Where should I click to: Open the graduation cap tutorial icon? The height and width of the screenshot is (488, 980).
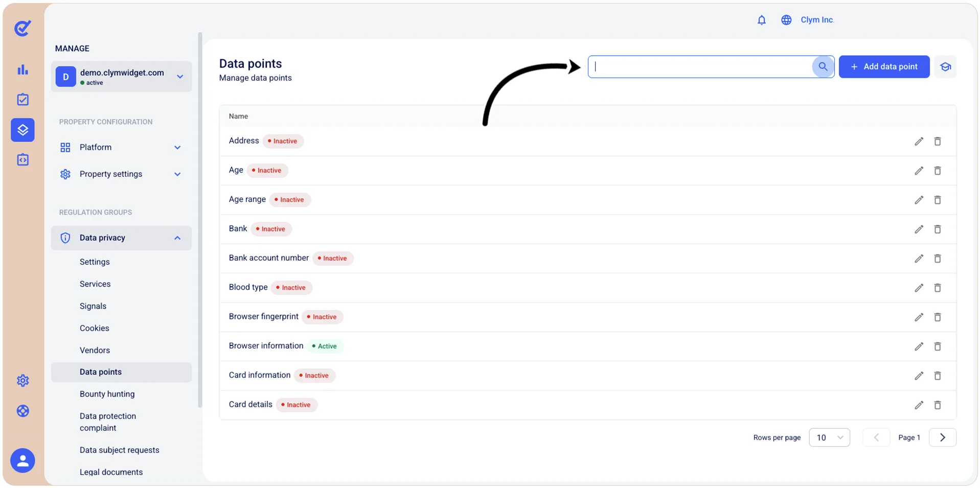point(945,66)
